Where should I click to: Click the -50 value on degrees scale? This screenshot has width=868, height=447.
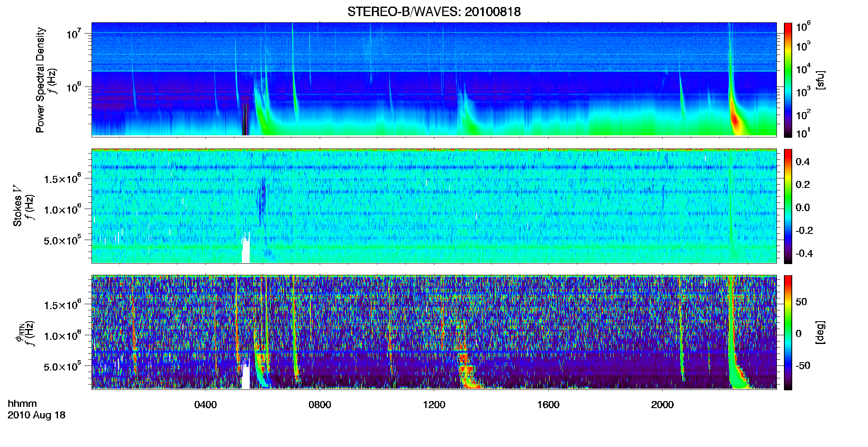pyautogui.click(x=804, y=366)
